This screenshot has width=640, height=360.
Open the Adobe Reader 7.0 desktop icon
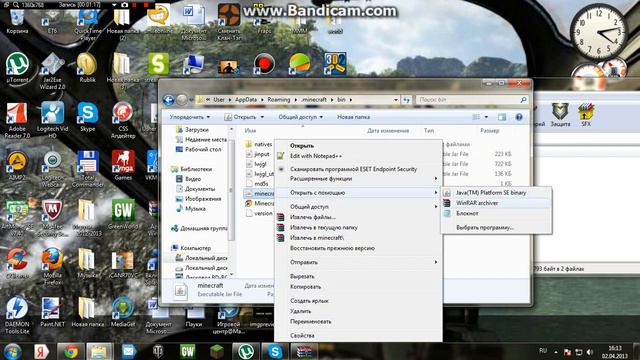[x=17, y=120]
